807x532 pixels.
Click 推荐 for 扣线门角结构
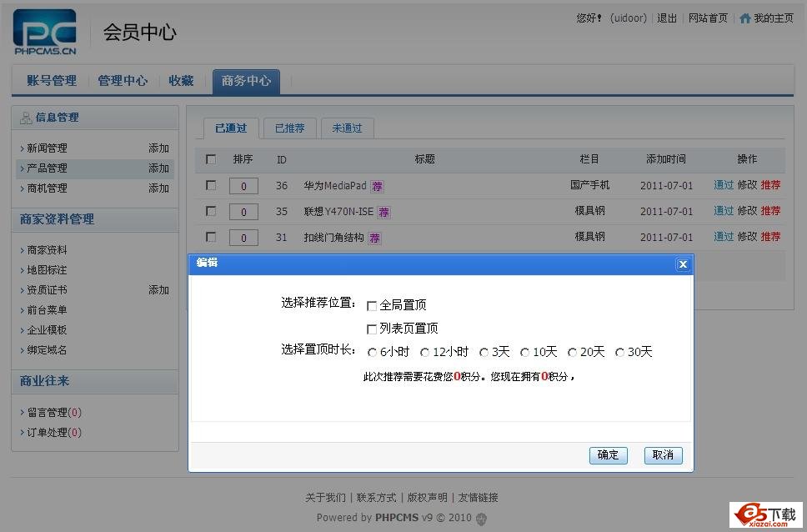770,237
